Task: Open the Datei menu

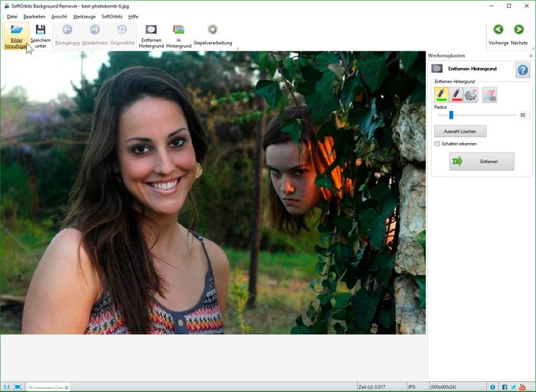Action: tap(12, 16)
